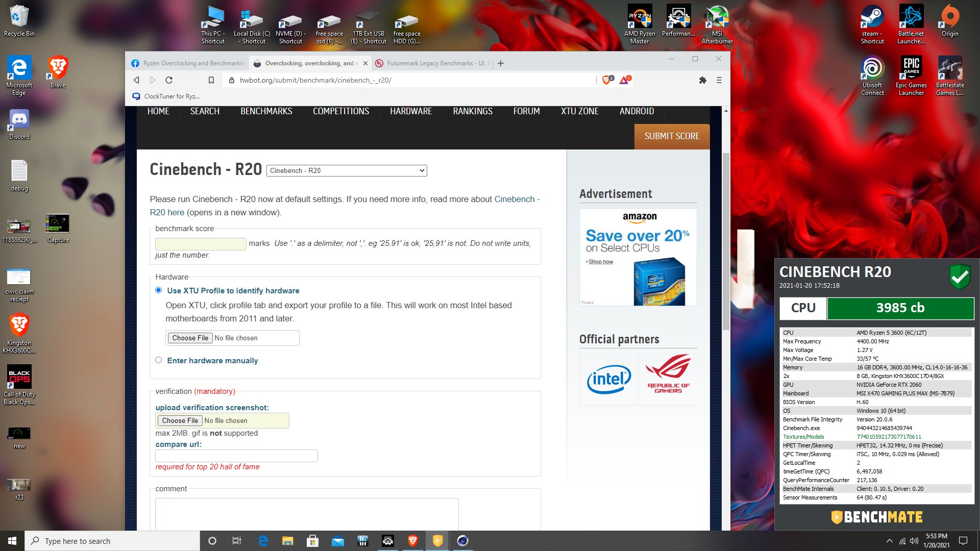Click the browser back arrow

point(136,80)
